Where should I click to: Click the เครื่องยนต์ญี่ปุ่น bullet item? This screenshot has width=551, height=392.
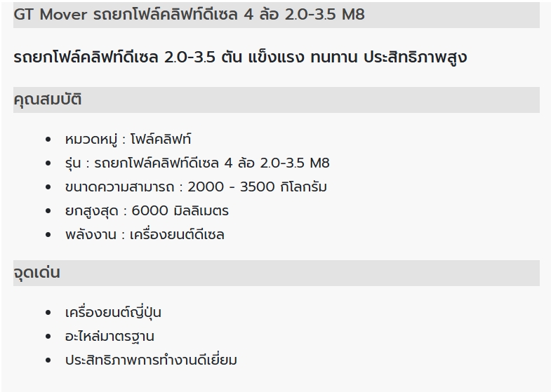[113, 312]
